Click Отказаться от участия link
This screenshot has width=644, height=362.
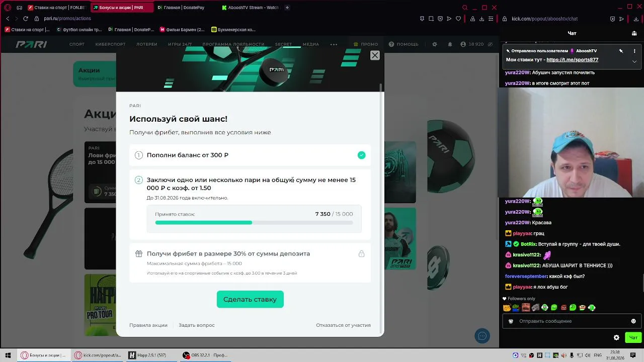[x=343, y=325]
